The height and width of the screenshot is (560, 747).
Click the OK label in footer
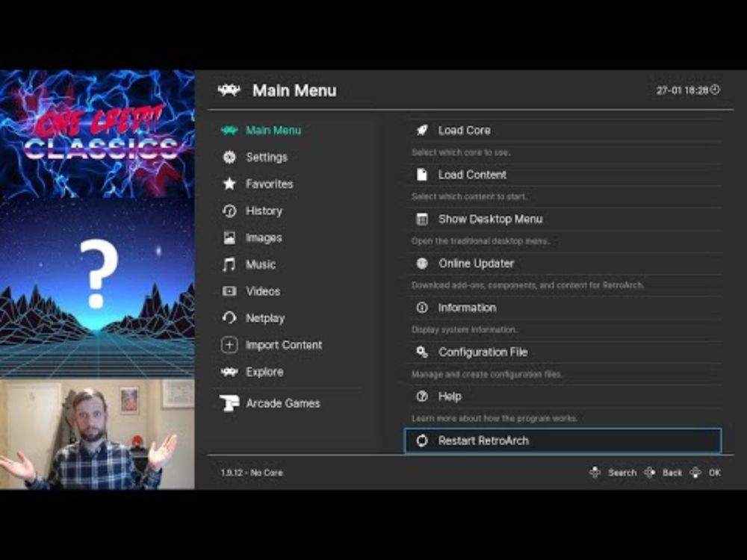click(x=714, y=473)
